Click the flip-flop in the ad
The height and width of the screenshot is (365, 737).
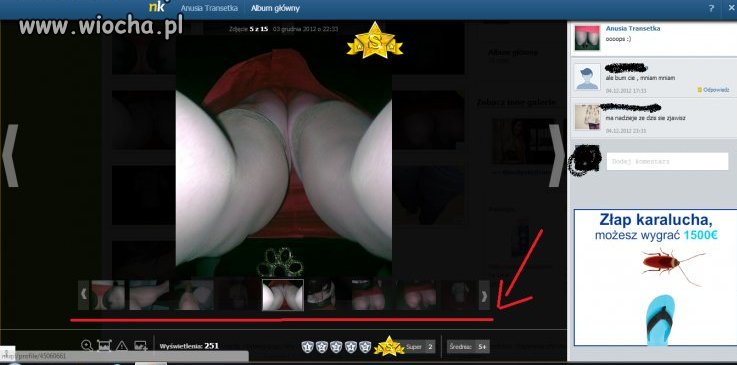659,319
